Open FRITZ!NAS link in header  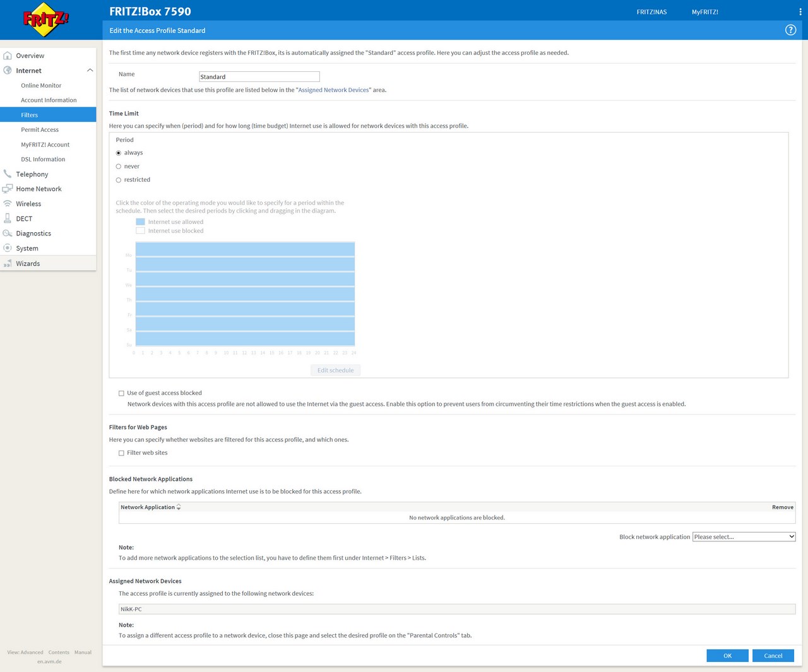651,12
